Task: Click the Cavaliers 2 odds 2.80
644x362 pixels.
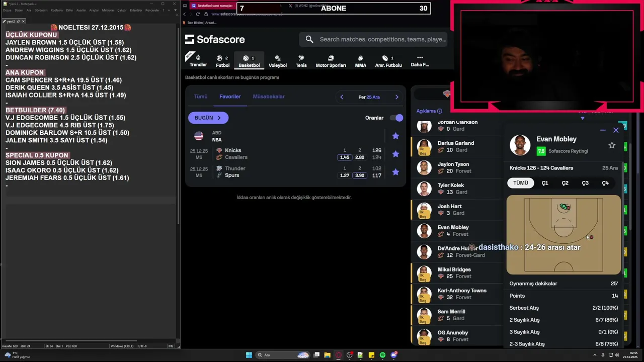Action: (x=360, y=157)
